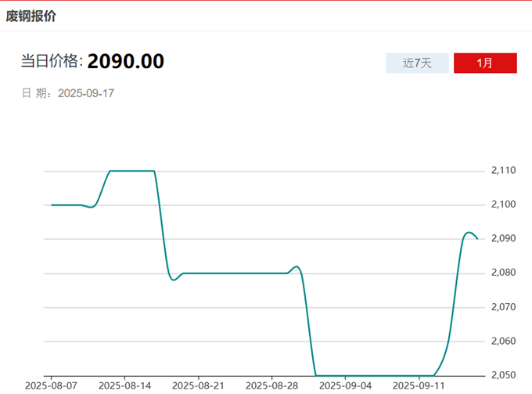Click x-axis label 2025-08-07
532x394 pixels.
coord(52,386)
